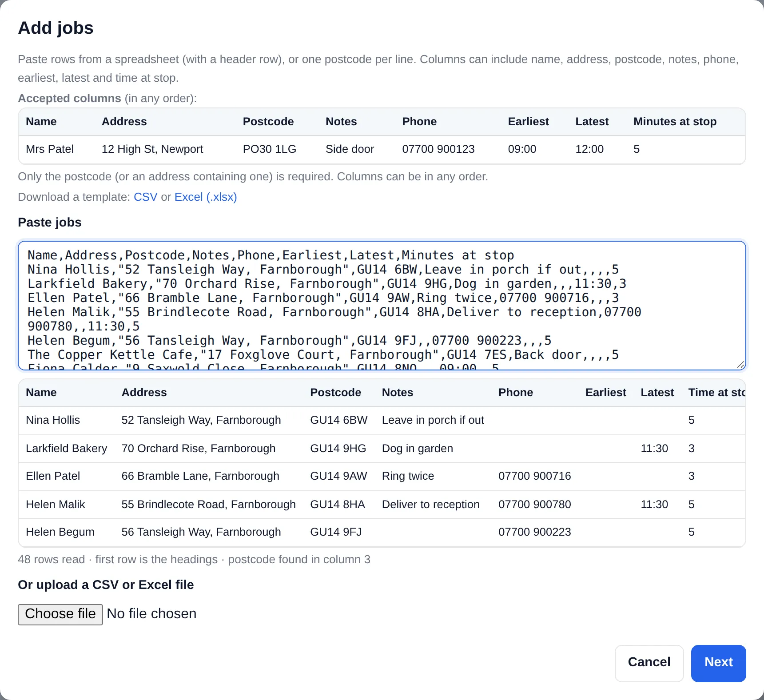Click phone number 07700 900716

[535, 476]
